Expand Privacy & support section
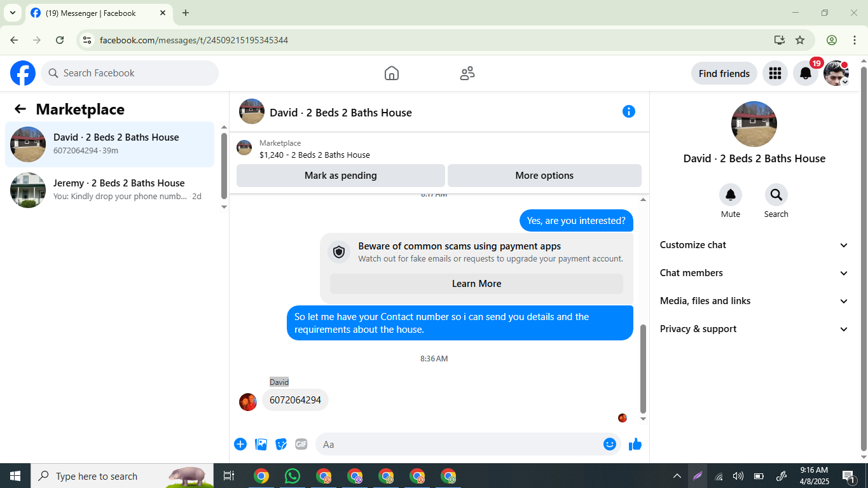The height and width of the screenshot is (488, 868). (x=754, y=329)
